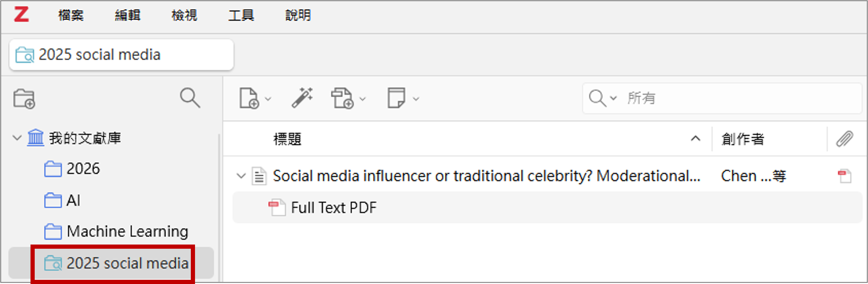Click the PDF icon in Chen row

point(844,176)
